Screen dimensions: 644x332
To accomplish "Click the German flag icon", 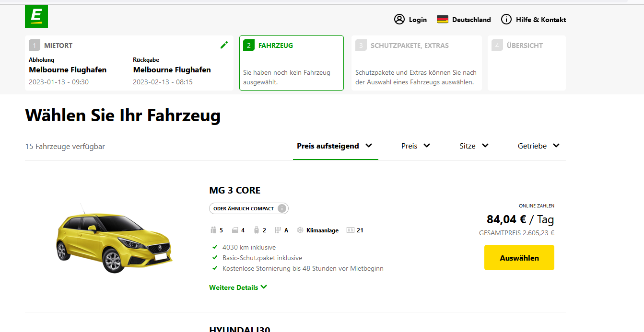I will coord(442,20).
